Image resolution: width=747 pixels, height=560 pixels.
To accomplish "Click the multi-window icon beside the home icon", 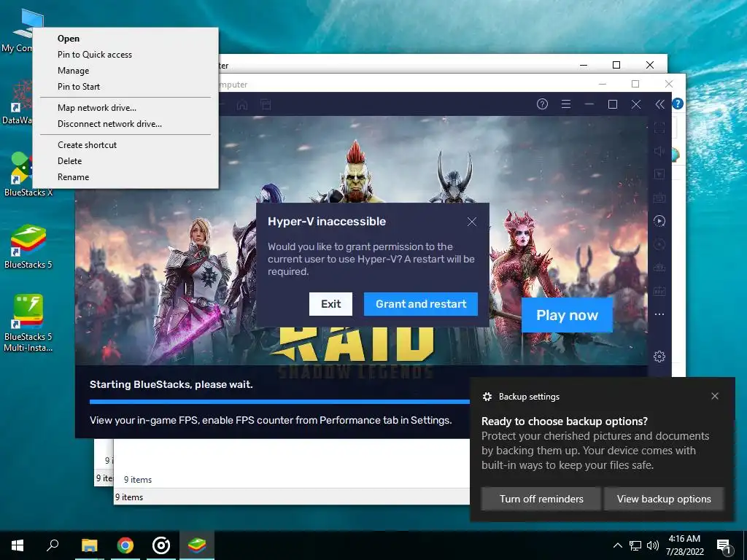I will coord(266,104).
